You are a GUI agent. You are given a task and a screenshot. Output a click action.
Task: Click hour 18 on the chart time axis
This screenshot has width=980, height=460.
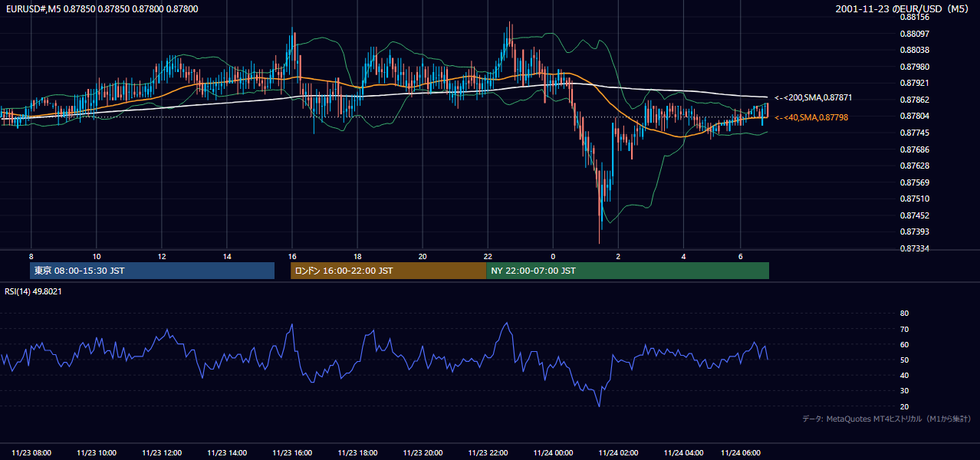(357, 256)
